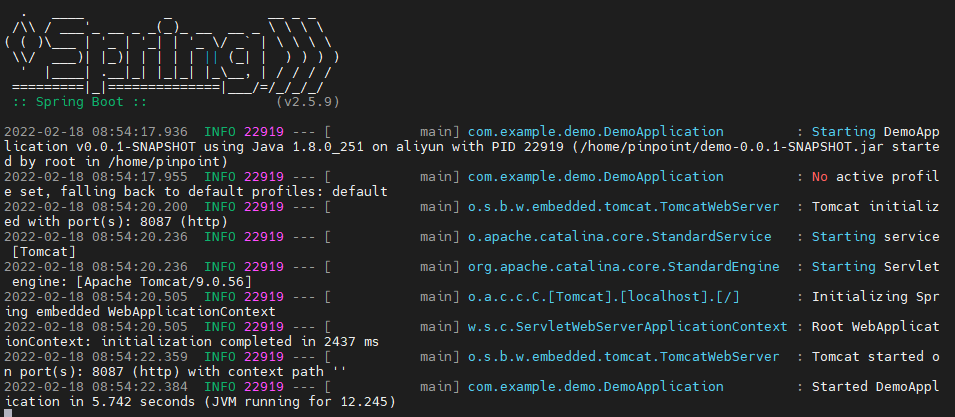This screenshot has width=955, height=417.
Task: Click DemoApplication logger in 08:54:17.955 row
Action: click(x=596, y=177)
